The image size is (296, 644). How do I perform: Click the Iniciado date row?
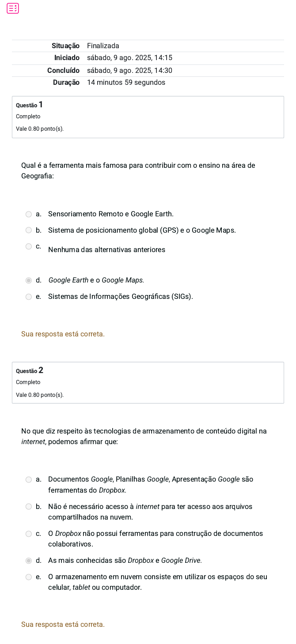(148, 58)
